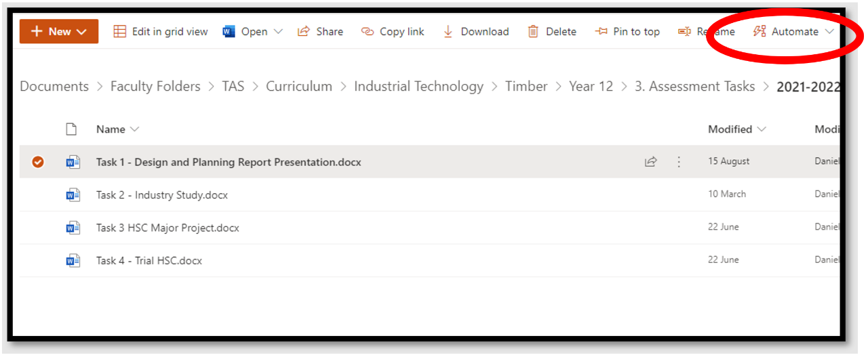The image size is (868, 355).
Task: Click the plus icon on the New button
Action: coord(37,31)
